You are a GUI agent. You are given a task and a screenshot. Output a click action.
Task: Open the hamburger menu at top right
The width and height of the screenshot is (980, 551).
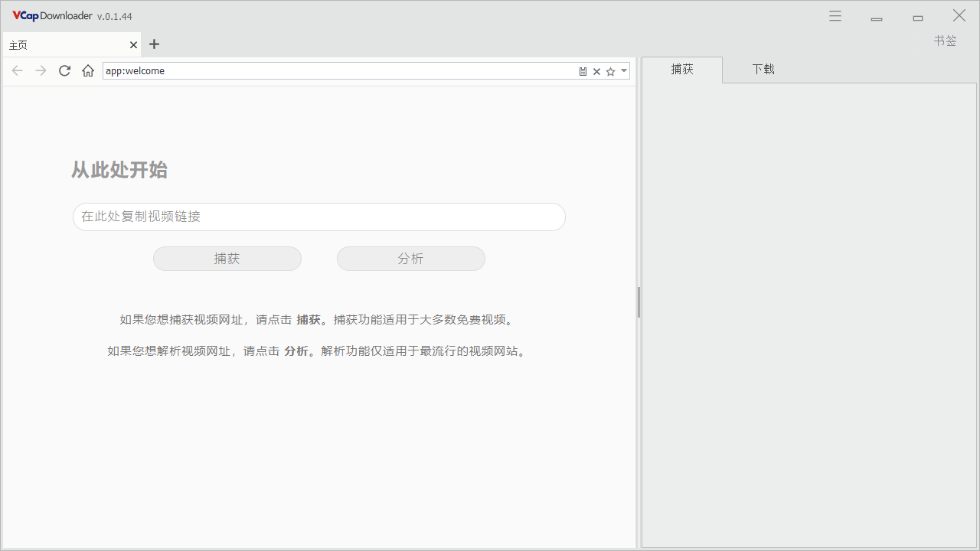click(835, 15)
